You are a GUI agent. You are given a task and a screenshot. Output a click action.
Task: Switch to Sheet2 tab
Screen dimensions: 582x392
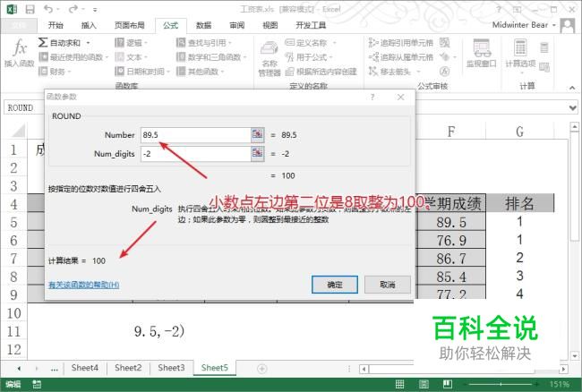(x=128, y=368)
